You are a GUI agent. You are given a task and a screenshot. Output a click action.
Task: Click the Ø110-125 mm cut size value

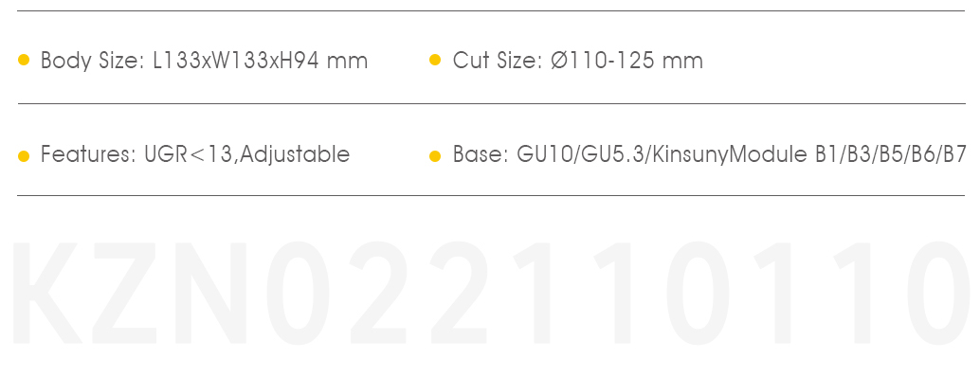point(626,61)
